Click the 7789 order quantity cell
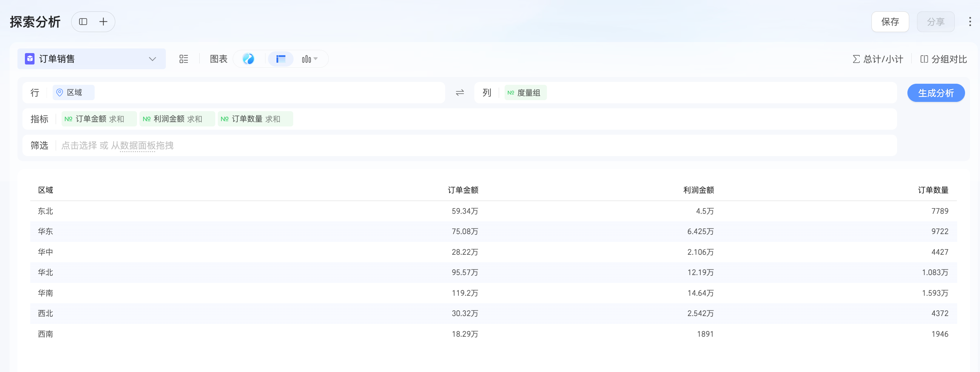The width and height of the screenshot is (980, 372). click(940, 211)
